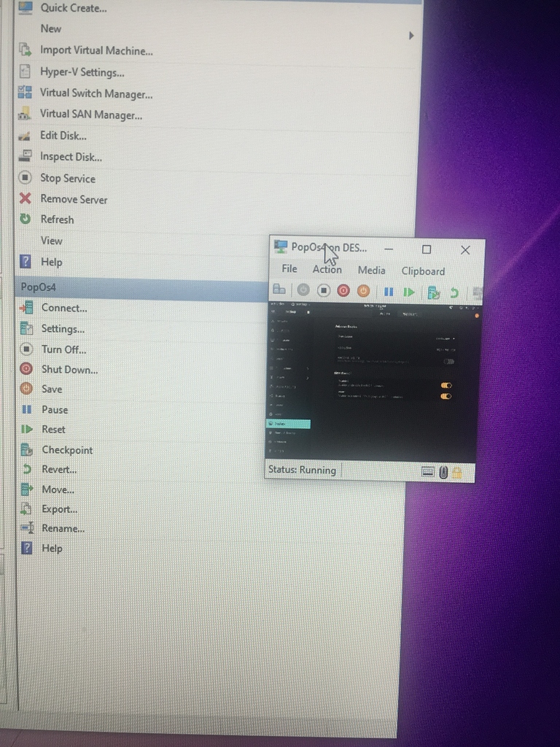560x747 pixels.
Task: Click Export... in the PopOs4 actions list
Action: 59,509
